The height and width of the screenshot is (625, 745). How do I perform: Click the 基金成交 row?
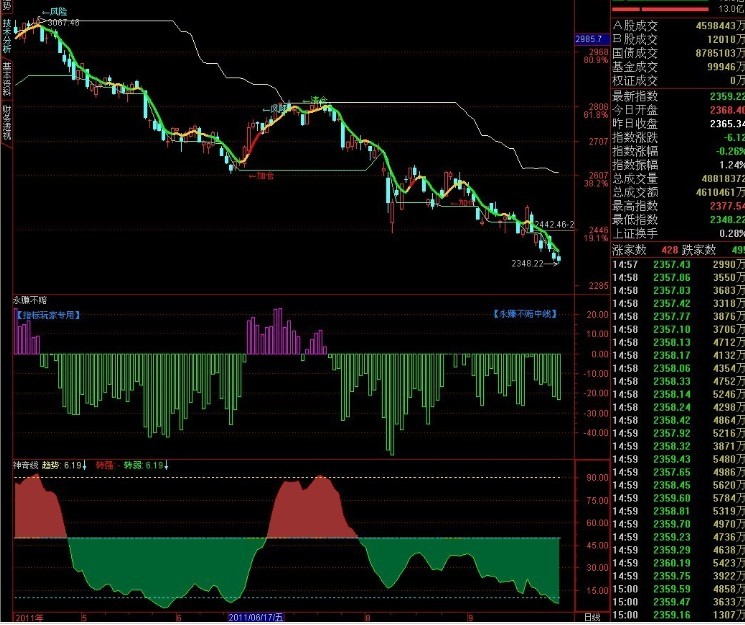pyautogui.click(x=678, y=67)
